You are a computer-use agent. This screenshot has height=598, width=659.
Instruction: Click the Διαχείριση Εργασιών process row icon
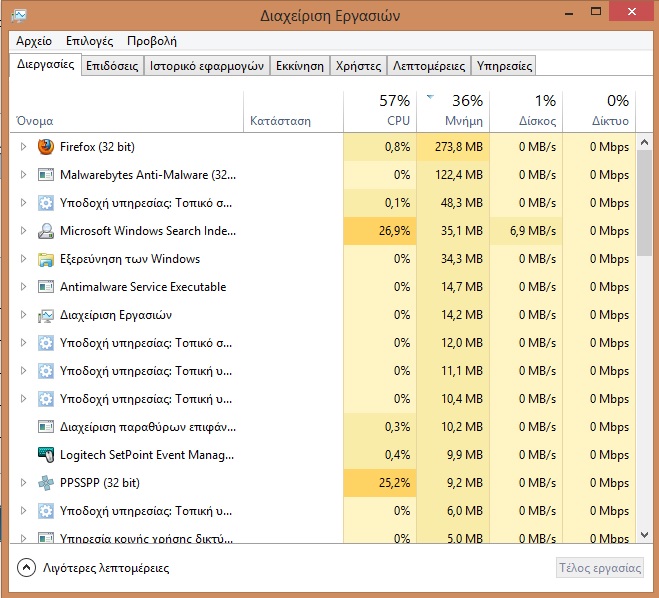click(46, 315)
